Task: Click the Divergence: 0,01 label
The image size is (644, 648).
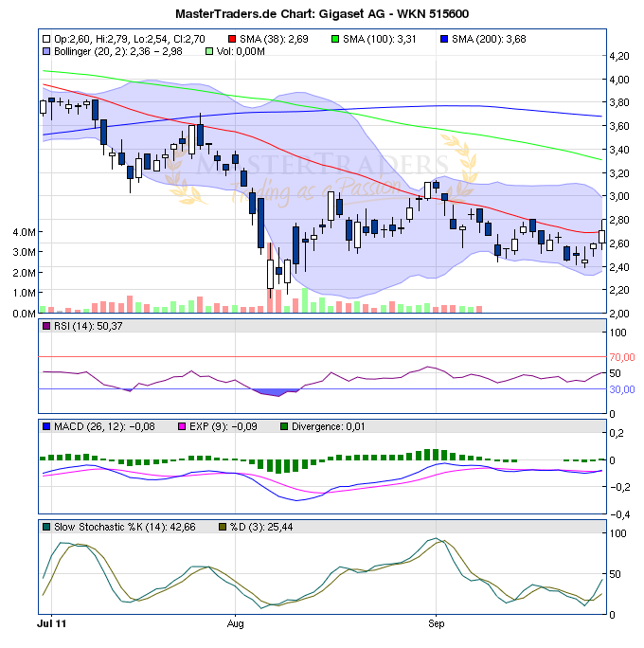Action: pyautogui.click(x=329, y=426)
